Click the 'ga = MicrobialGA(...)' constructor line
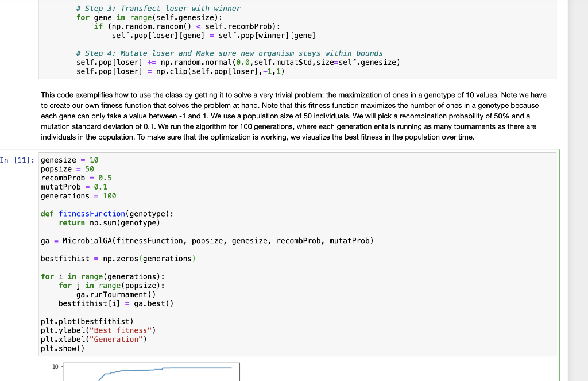588x381 pixels. 207,241
